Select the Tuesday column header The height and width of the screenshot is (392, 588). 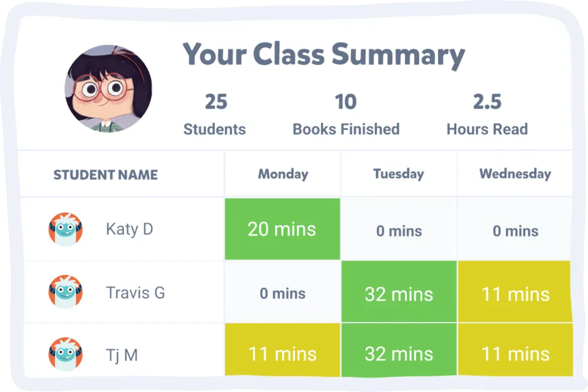pos(399,174)
